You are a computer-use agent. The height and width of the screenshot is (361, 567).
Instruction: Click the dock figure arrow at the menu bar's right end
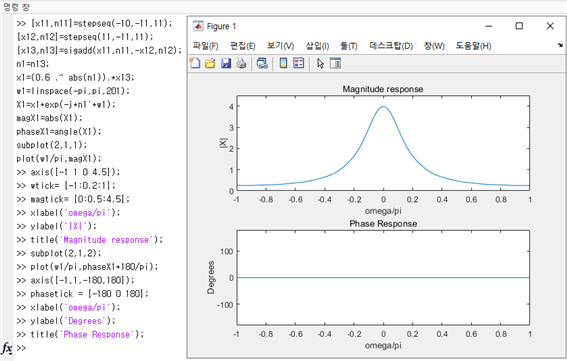pos(560,45)
